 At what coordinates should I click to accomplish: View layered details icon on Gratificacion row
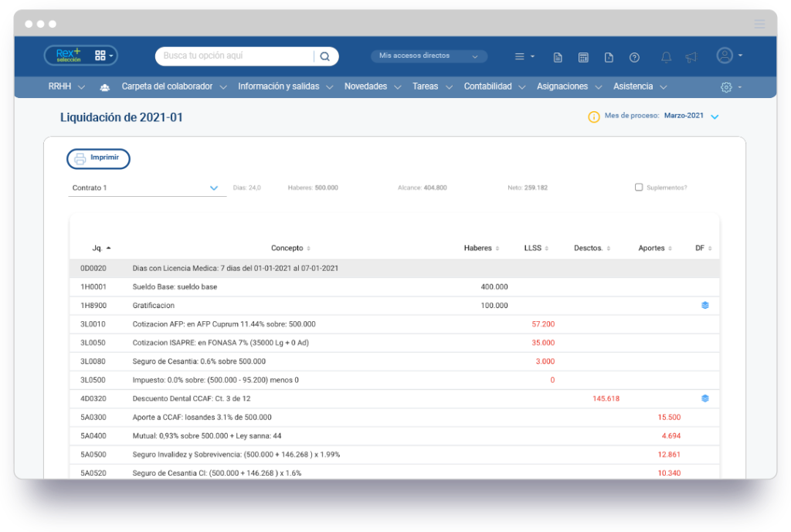704,305
